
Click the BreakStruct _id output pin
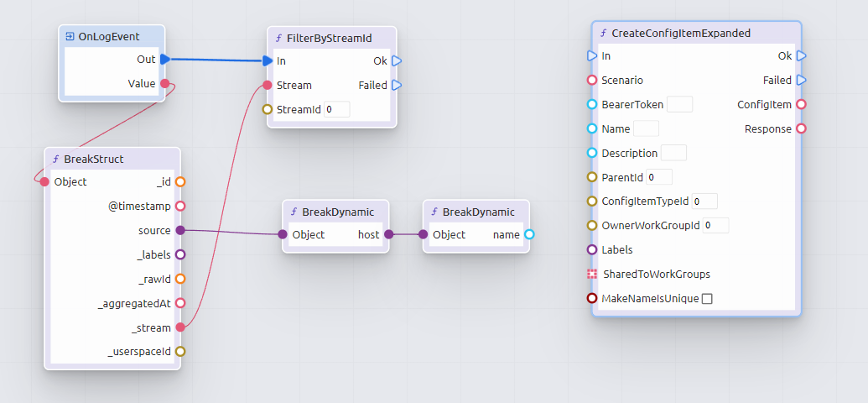coord(180,181)
